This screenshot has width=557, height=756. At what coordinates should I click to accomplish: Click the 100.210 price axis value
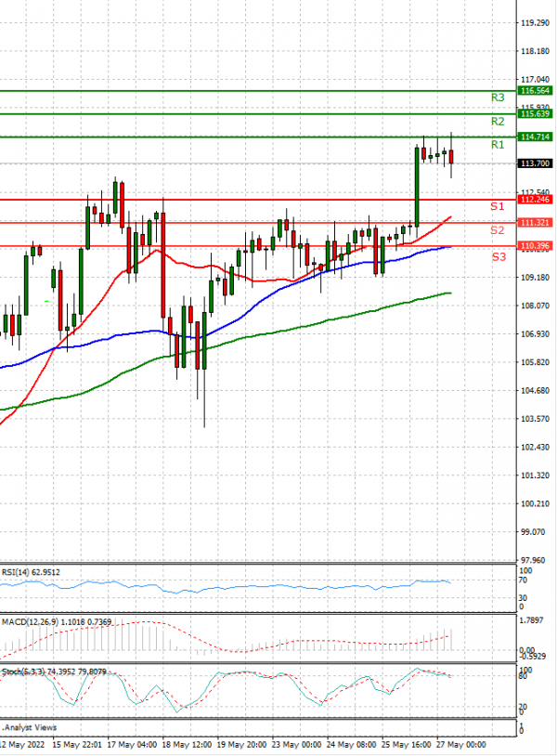[535, 503]
